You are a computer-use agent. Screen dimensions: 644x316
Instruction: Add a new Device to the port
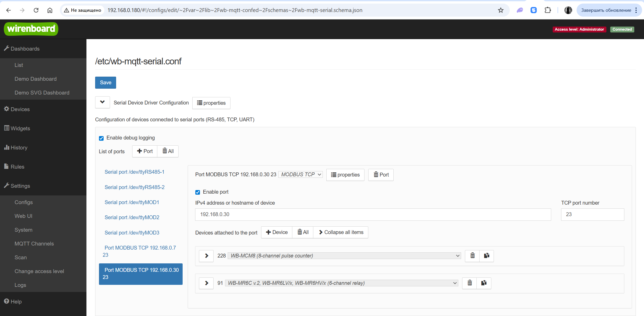(x=277, y=232)
